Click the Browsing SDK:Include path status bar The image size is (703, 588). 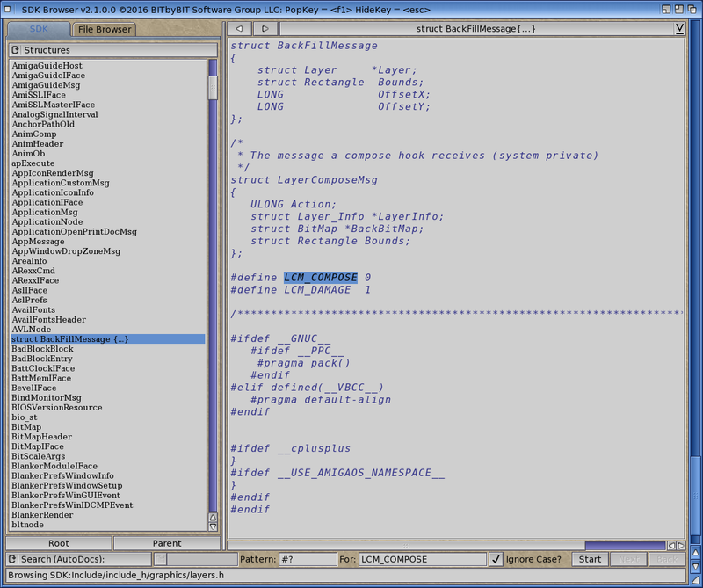pyautogui.click(x=345, y=576)
